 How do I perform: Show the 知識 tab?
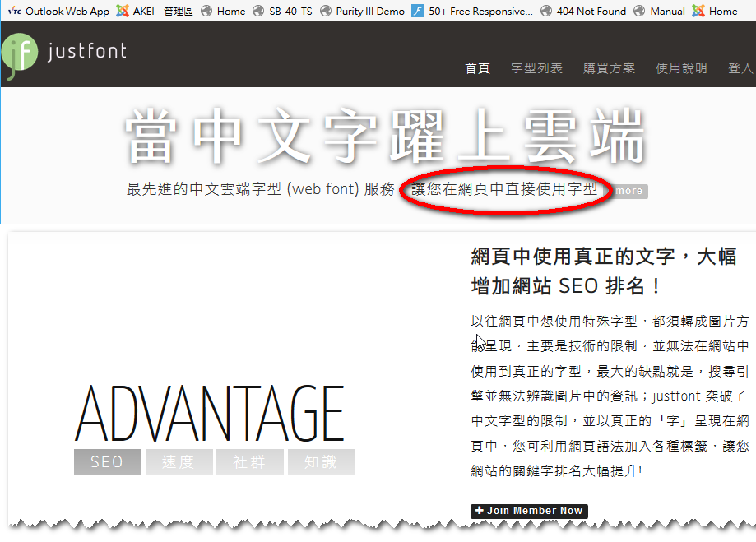pyautogui.click(x=321, y=462)
